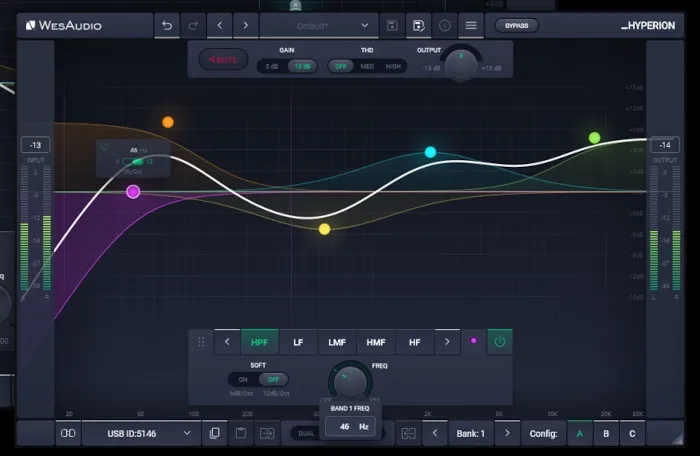Toggle the green band power button

[x=499, y=342]
